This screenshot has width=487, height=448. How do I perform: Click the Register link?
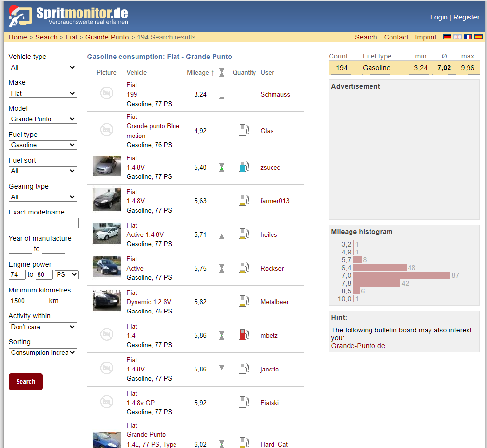point(466,17)
